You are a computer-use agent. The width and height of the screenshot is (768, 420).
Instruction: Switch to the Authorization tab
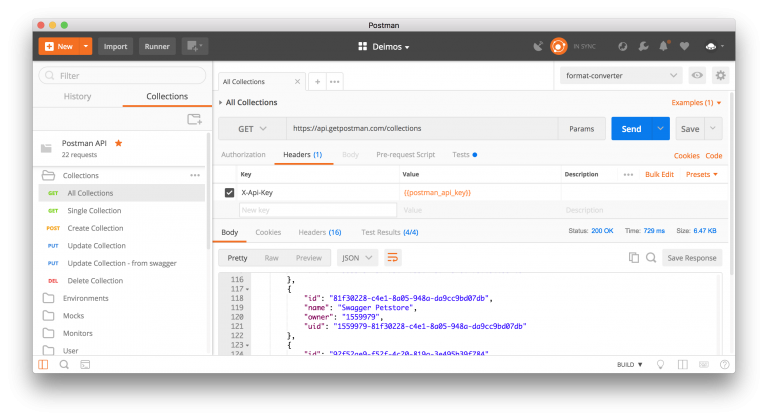pos(243,155)
